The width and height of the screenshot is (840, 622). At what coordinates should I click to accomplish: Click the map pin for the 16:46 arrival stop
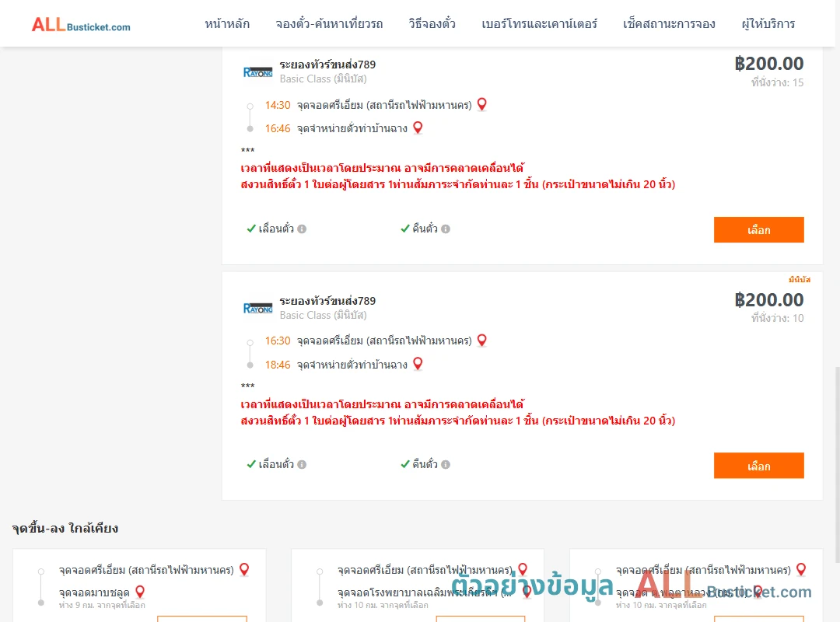click(x=418, y=128)
